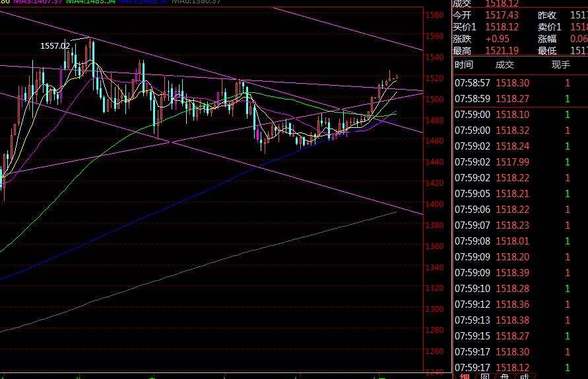Switch to the 图 tab
The height and width of the screenshot is (379, 588).
pos(484,376)
